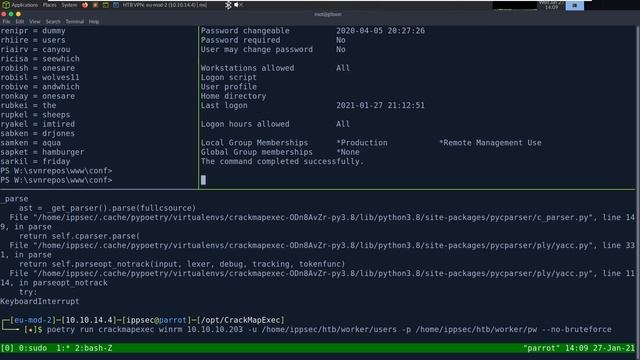640x360 pixels.
Task: Click 'Workstations allowed' label
Action: pyautogui.click(x=247, y=68)
